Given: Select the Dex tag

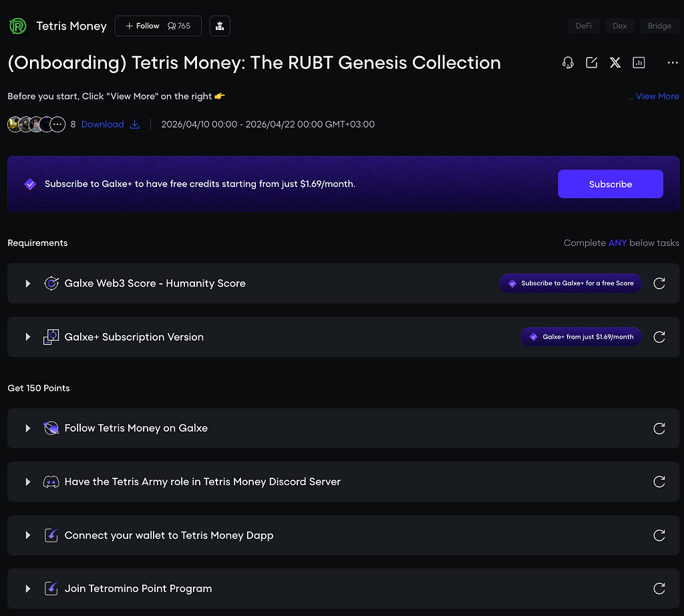Looking at the screenshot, I should point(620,26).
